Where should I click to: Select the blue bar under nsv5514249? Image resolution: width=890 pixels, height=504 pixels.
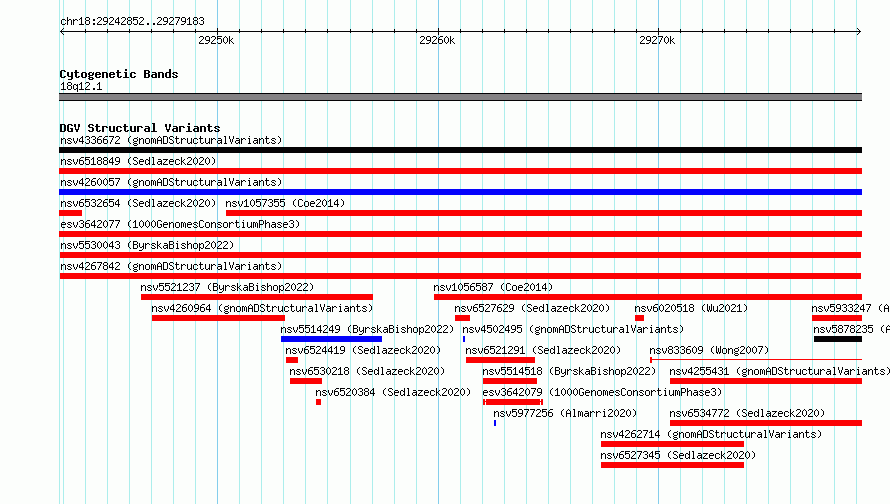[331, 339]
